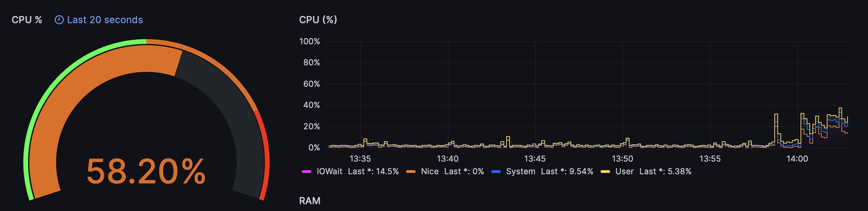
Task: Click the blue System legend color swatch
Action: 496,172
